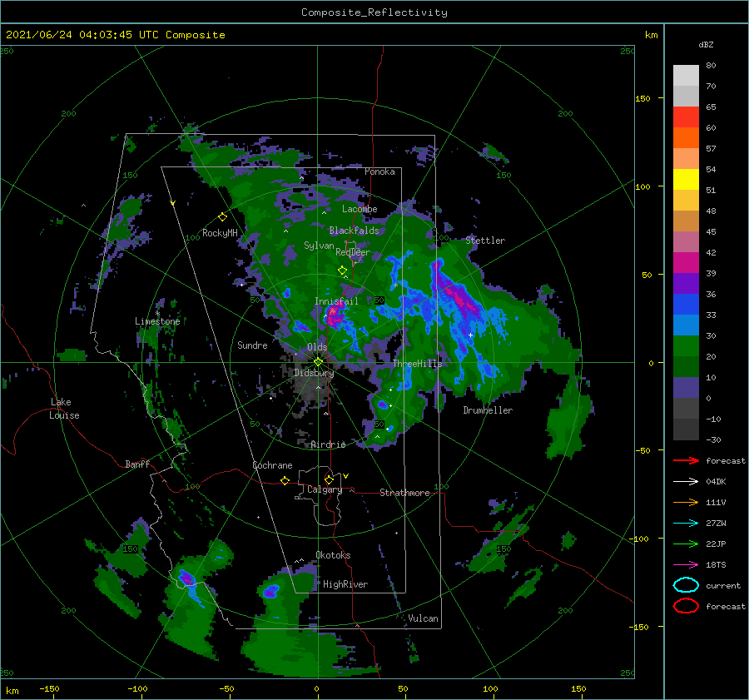Click the Airdrie label

[328, 444]
